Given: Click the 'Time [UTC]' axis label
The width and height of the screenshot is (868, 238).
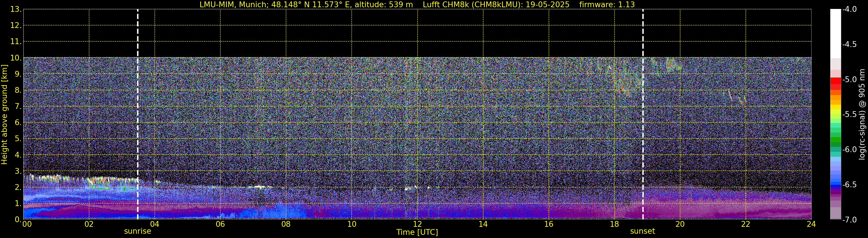Looking at the screenshot, I should click(x=417, y=232).
